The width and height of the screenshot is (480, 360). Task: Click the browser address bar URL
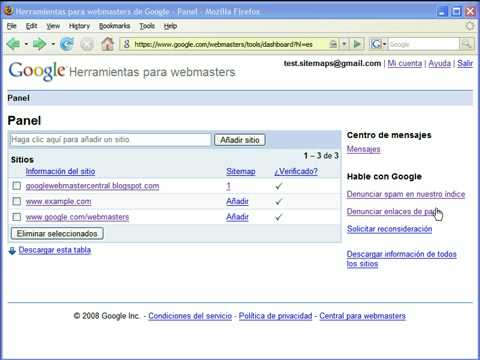coord(223,44)
